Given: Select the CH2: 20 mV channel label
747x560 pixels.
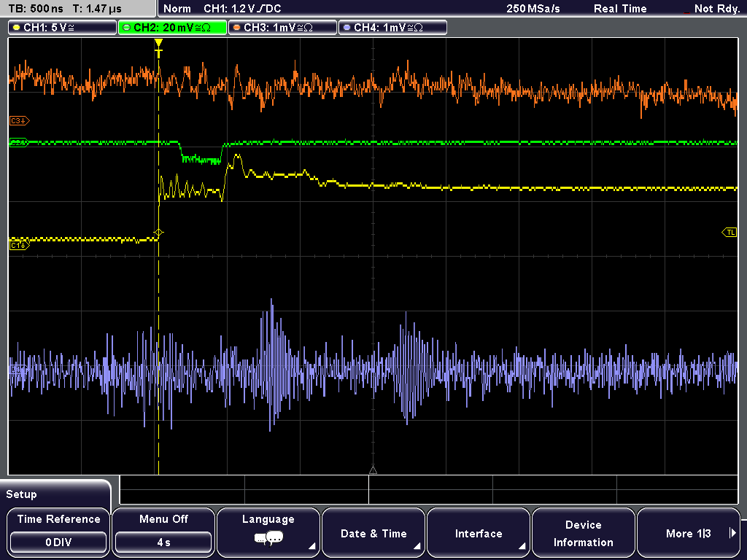Looking at the screenshot, I should pyautogui.click(x=172, y=28).
